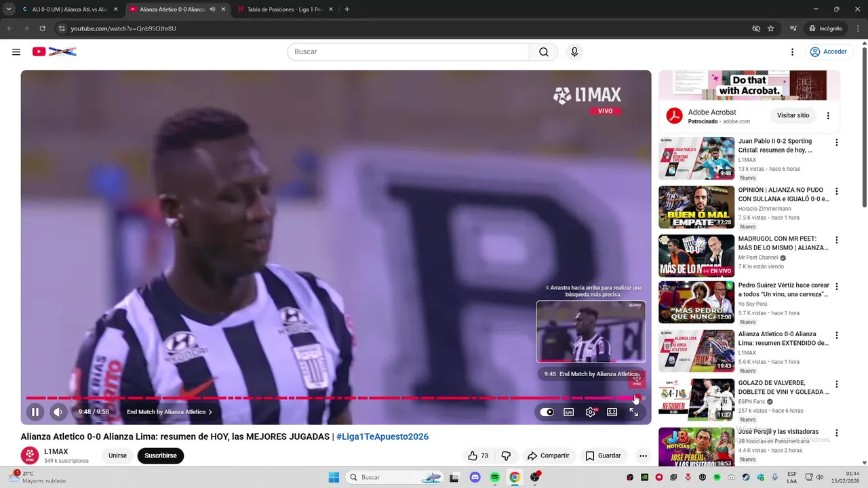Screen dimensions: 868x488
Task: Reload the page
Action: click(42, 28)
